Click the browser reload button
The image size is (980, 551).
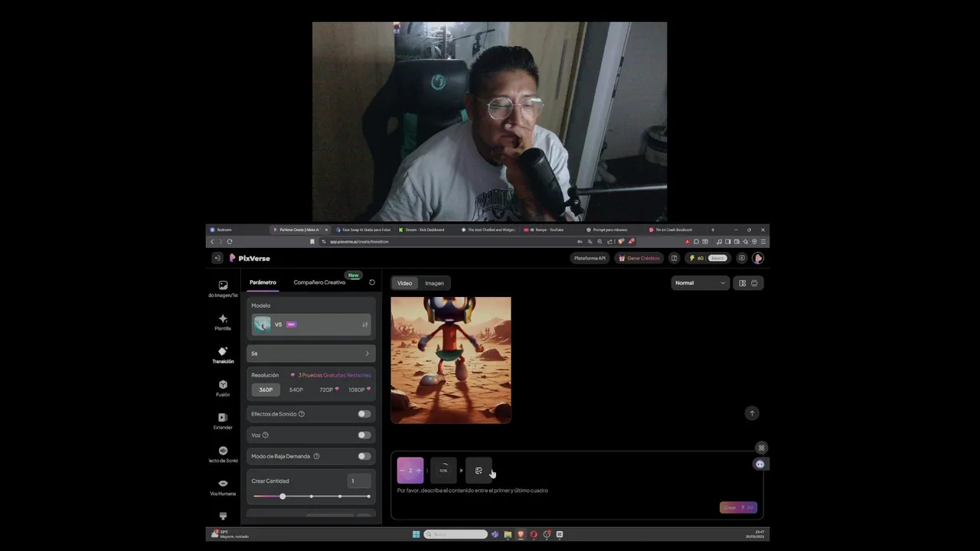point(230,241)
